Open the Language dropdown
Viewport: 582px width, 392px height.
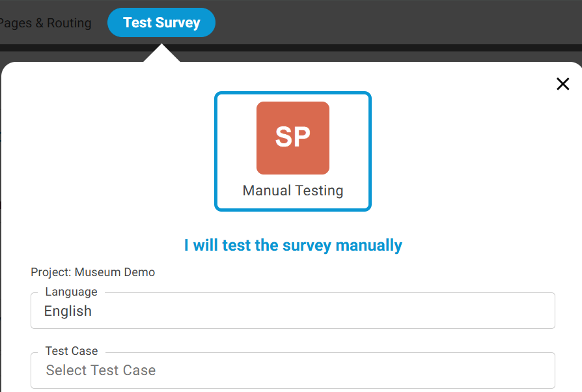292,311
